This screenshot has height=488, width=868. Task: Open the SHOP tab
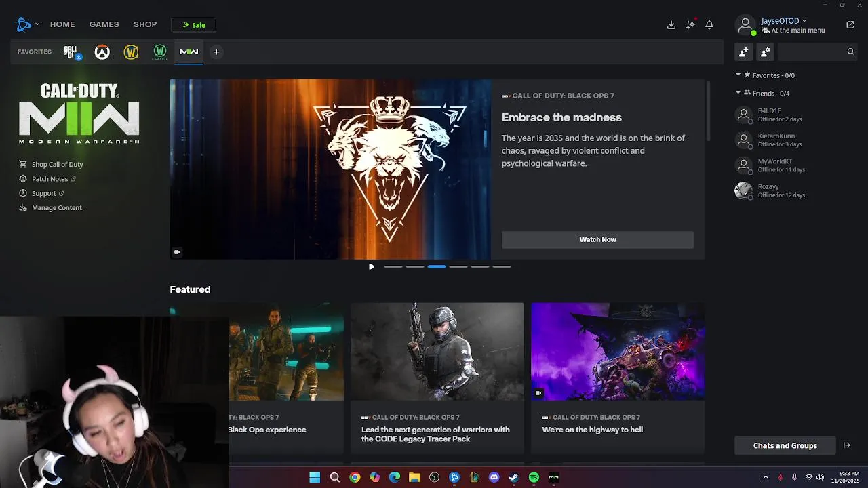click(145, 24)
